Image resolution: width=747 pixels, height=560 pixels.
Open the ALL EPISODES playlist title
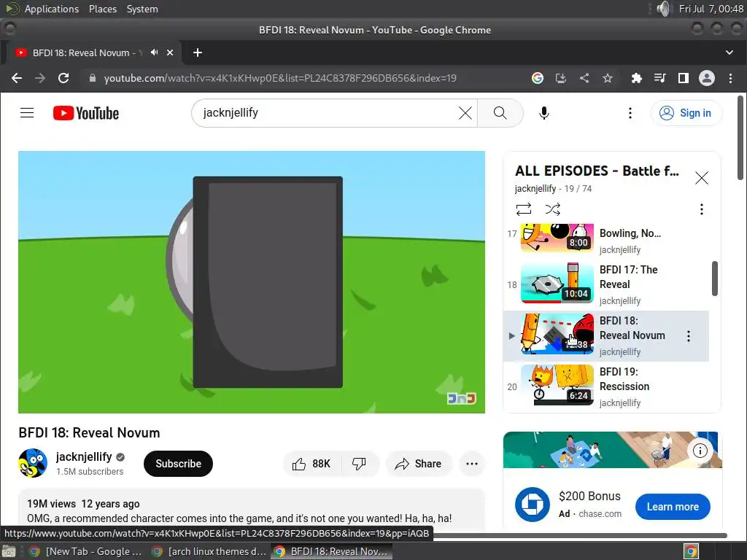597,171
